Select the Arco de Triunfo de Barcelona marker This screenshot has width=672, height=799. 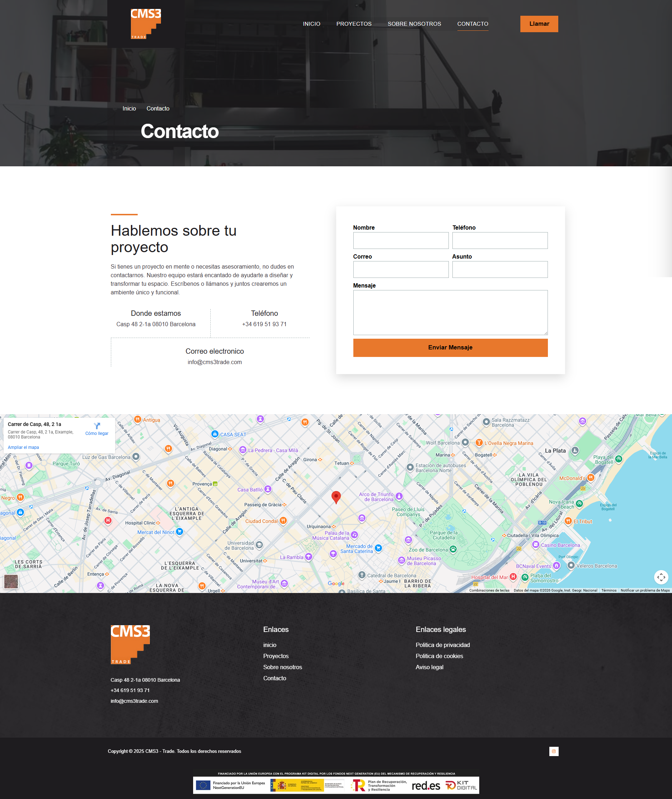click(x=399, y=496)
